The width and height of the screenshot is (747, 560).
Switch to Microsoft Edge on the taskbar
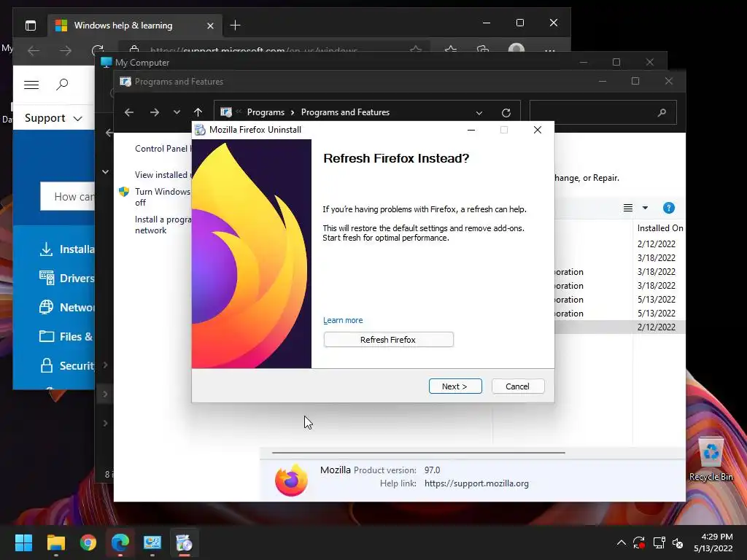click(x=120, y=542)
